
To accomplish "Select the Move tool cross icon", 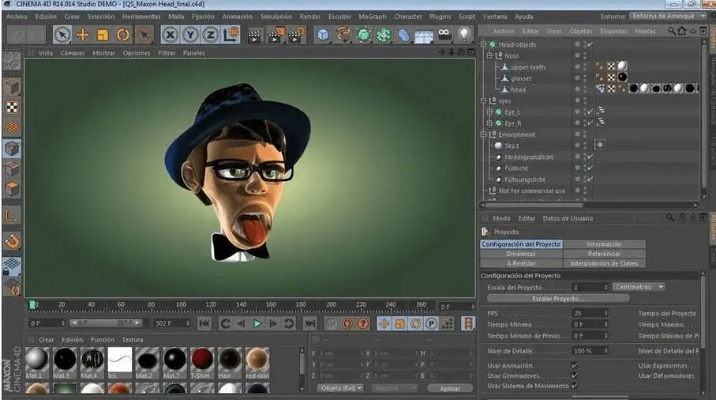I will click(x=83, y=35).
